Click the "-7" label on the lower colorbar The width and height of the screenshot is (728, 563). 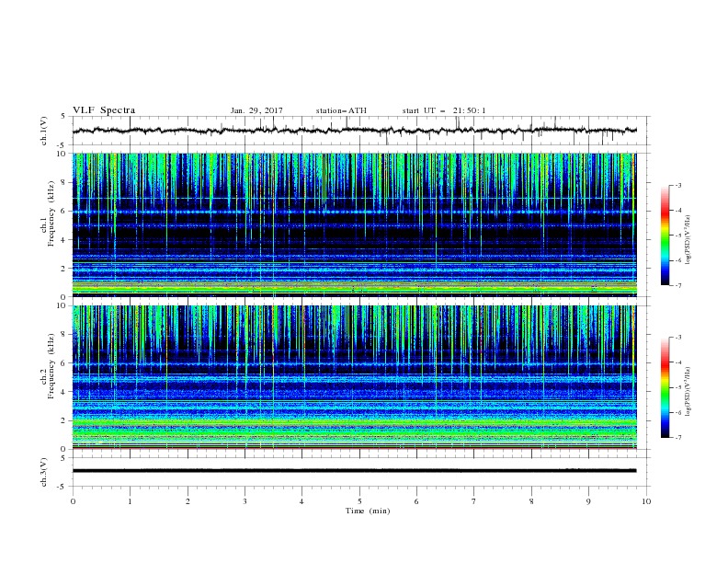click(x=678, y=438)
